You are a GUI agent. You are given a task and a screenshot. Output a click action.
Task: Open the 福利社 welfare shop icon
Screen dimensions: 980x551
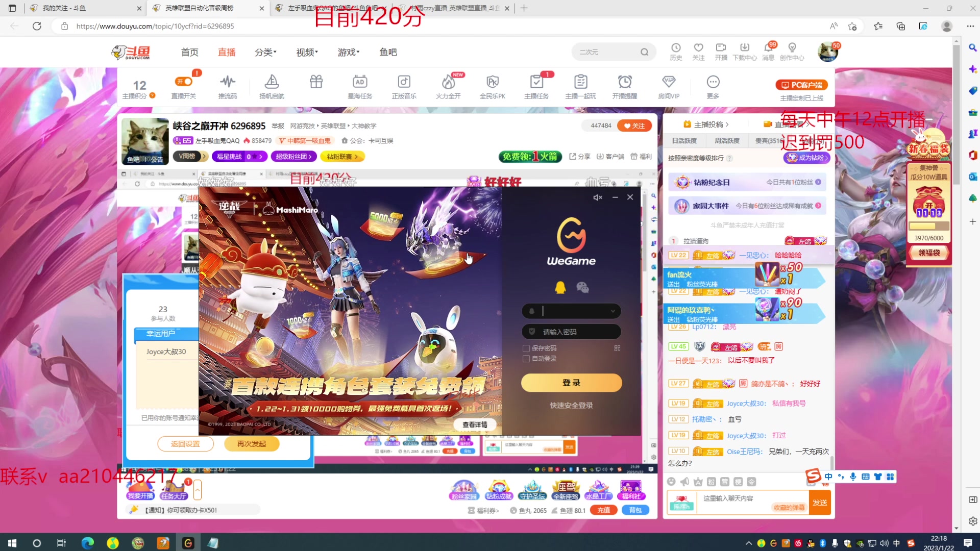tap(631, 490)
